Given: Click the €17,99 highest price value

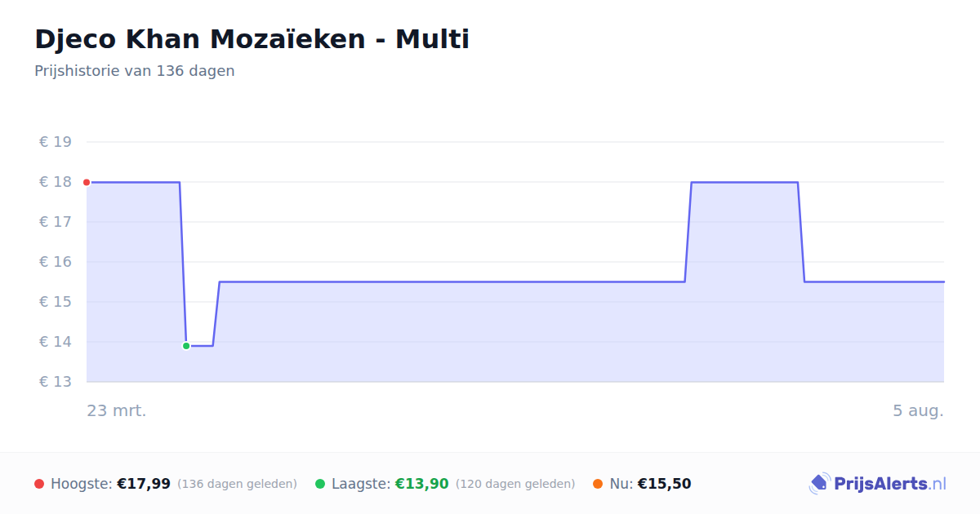Looking at the screenshot, I should point(144,484).
